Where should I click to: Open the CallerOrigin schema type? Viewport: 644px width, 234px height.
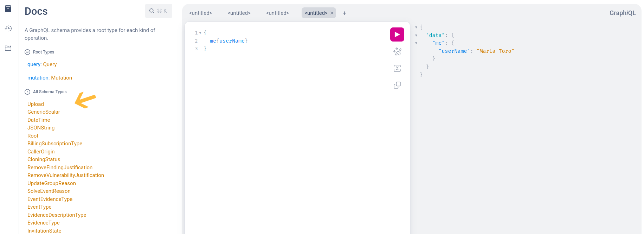coord(41,152)
